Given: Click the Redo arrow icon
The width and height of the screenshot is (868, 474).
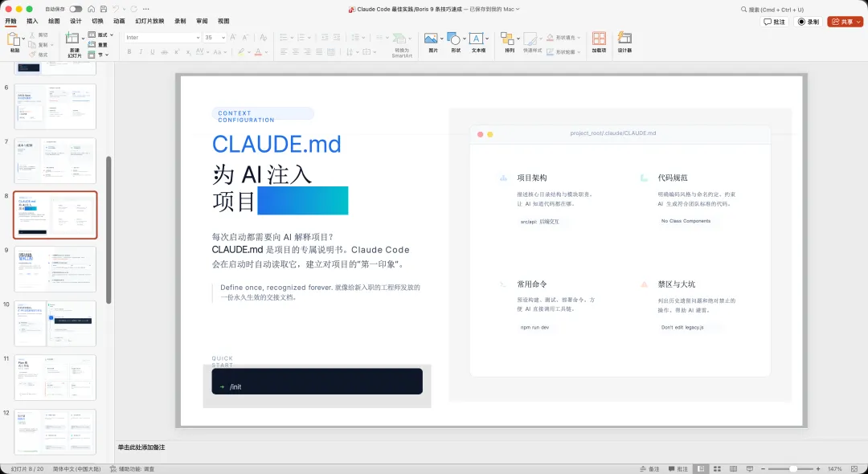Looking at the screenshot, I should [x=134, y=9].
